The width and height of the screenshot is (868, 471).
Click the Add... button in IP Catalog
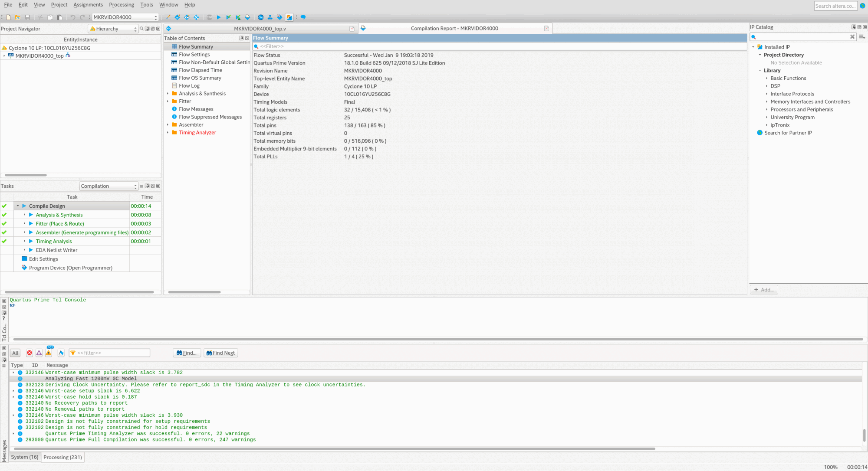pyautogui.click(x=764, y=290)
